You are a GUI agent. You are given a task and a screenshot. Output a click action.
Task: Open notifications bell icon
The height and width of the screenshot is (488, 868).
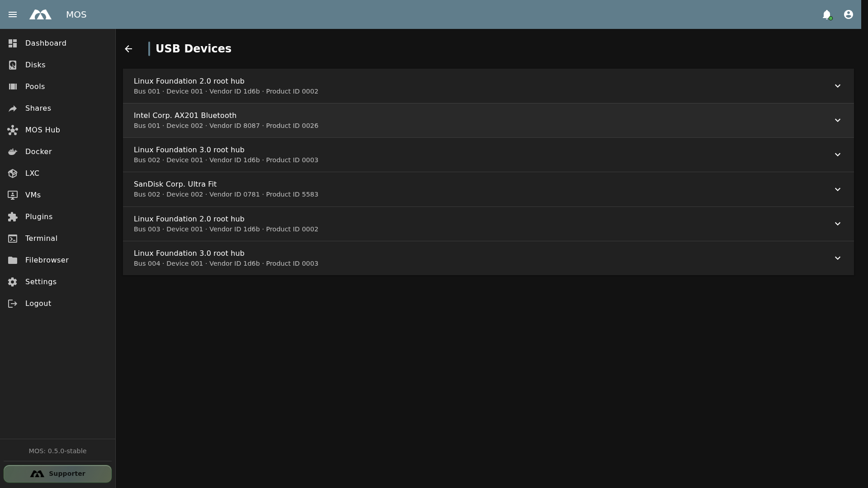827,14
